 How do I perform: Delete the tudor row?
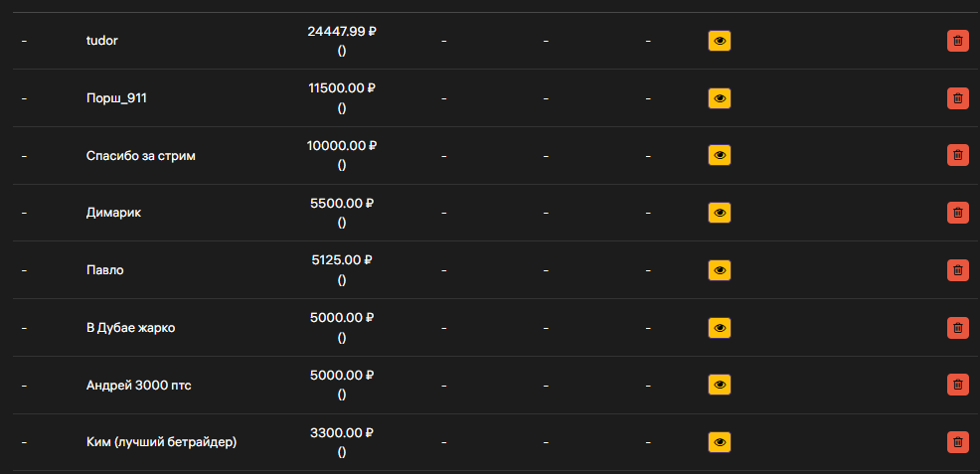[957, 41]
